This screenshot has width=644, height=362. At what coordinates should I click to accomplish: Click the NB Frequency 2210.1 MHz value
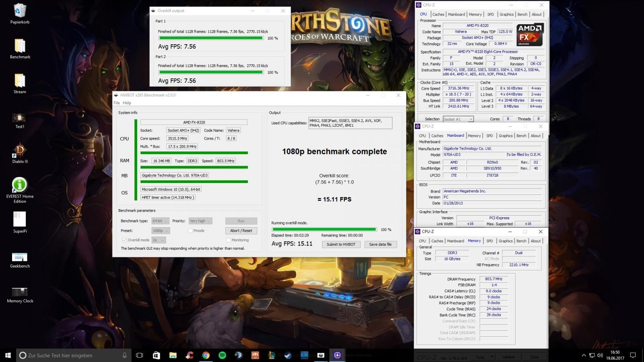coord(518,265)
